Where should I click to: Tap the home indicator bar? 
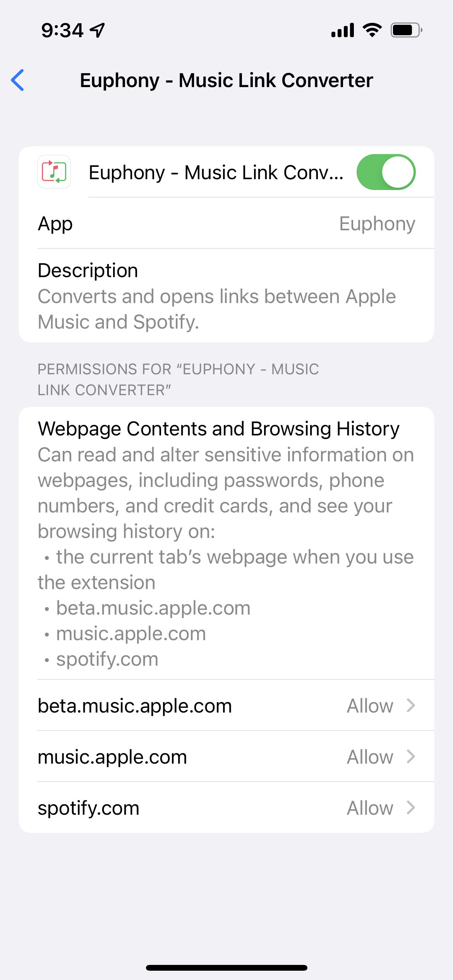tap(226, 968)
